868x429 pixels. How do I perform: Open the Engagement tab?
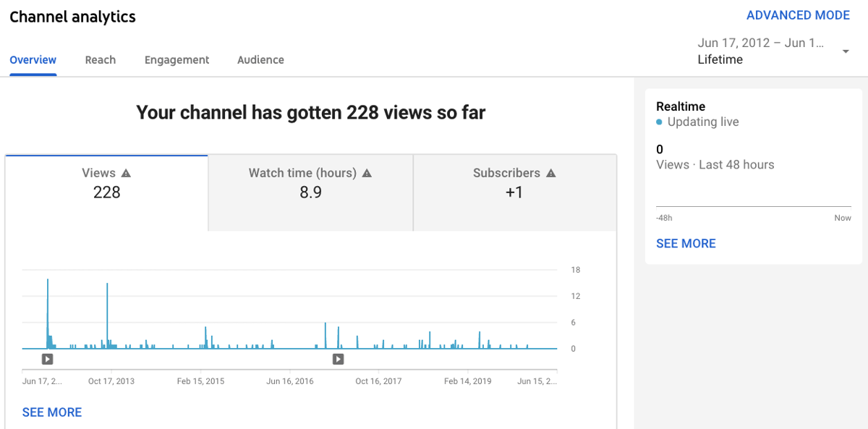point(176,60)
